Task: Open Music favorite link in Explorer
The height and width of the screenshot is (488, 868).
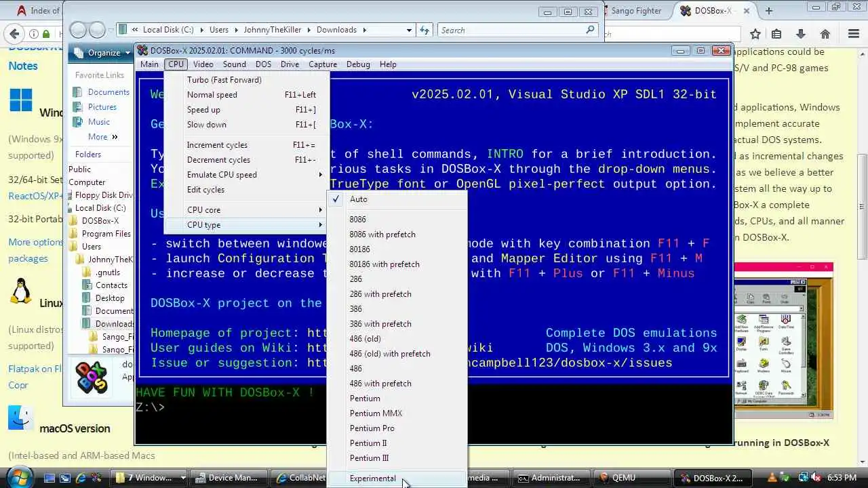Action: coord(92,122)
